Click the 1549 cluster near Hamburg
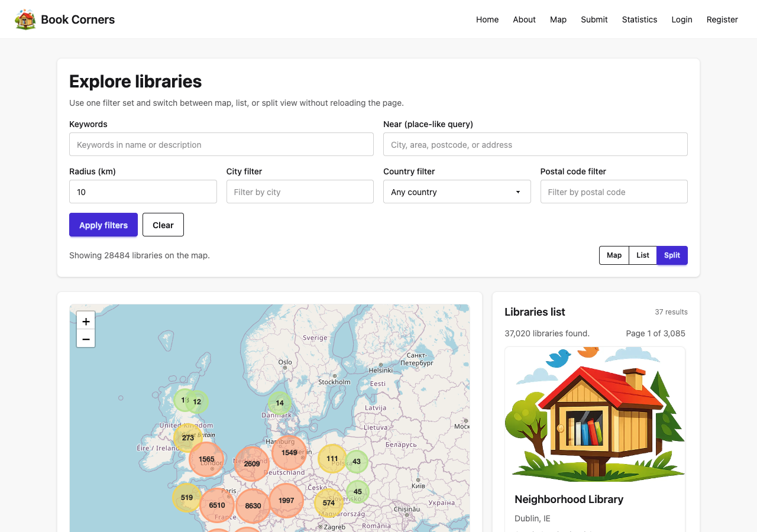The image size is (757, 532). coord(289,452)
